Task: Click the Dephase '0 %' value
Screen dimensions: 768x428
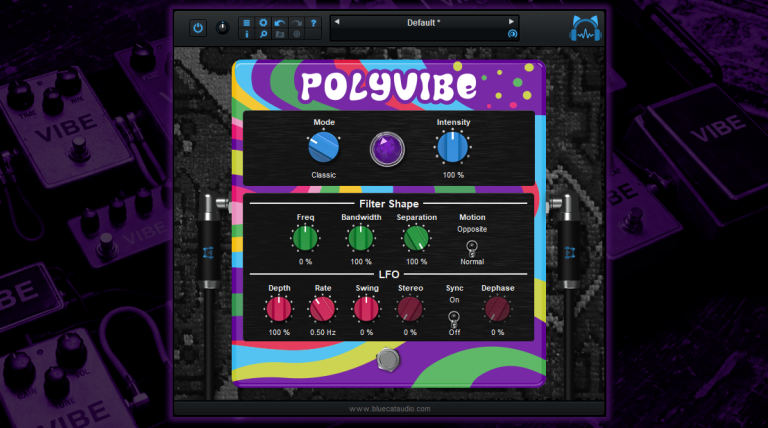Action: tap(498, 333)
